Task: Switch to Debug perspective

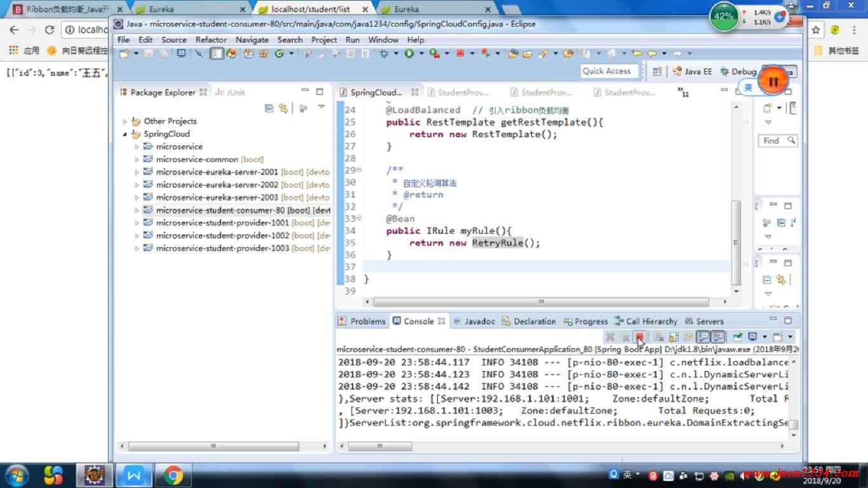Action: click(738, 71)
